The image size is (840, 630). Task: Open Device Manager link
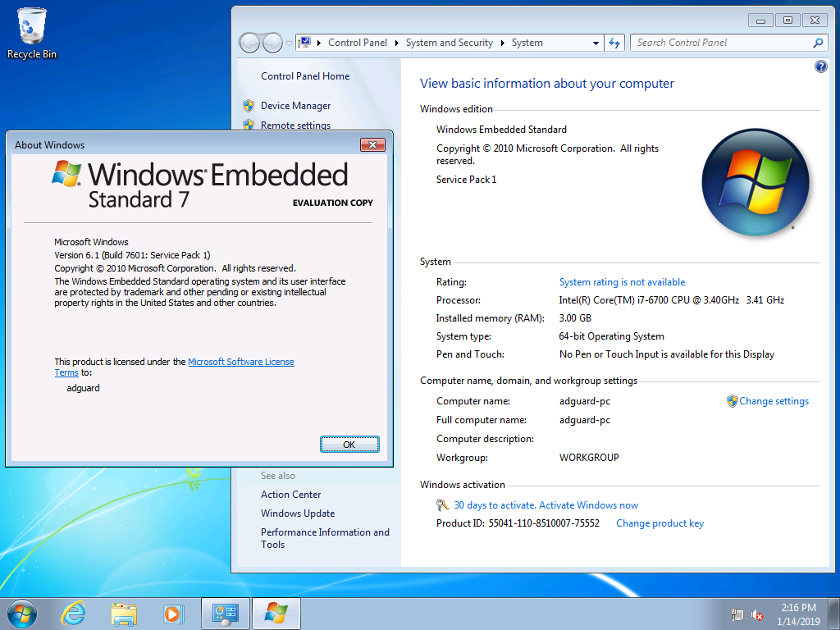[295, 106]
